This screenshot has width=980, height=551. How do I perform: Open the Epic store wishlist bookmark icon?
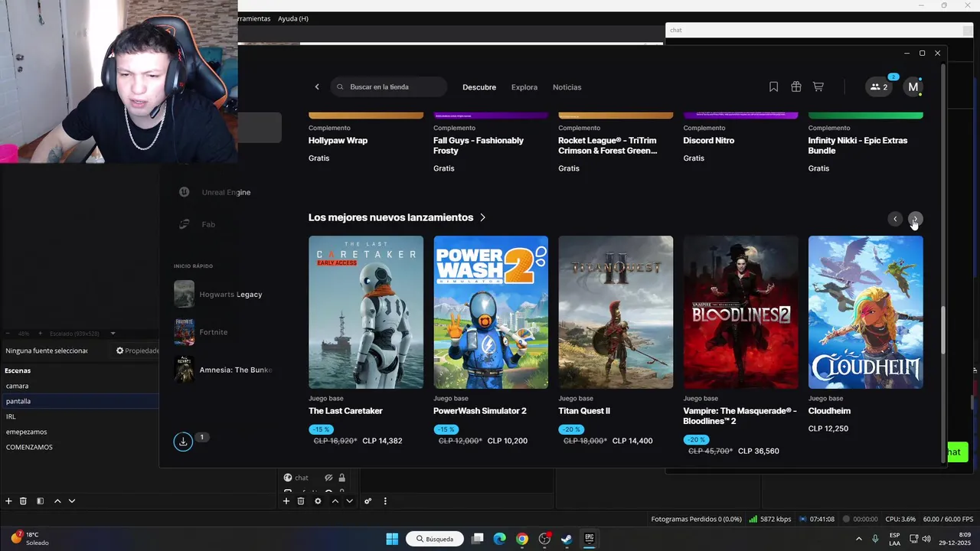coord(773,87)
